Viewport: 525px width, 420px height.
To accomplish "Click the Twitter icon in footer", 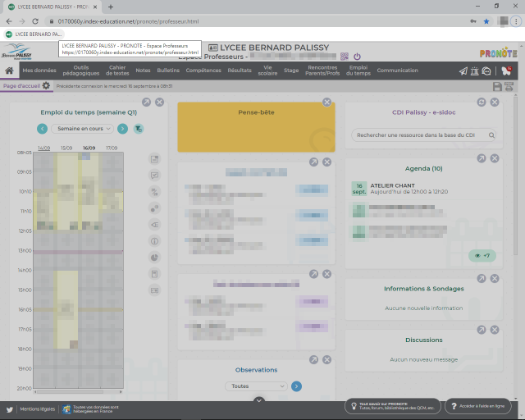I will pos(10,408).
